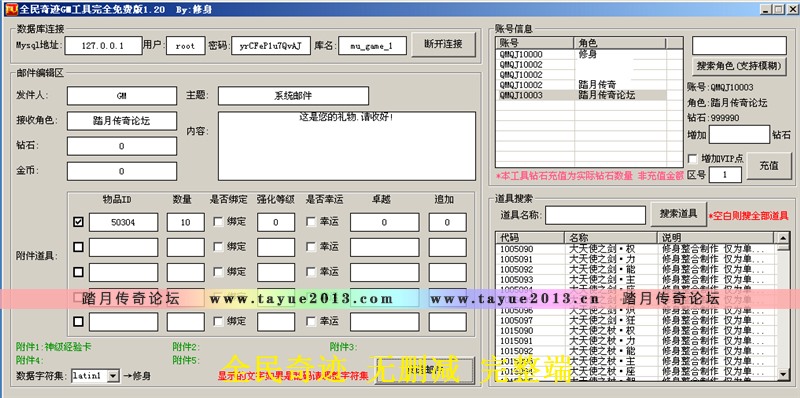Click the 库名 field with mu_game_1
800x398 pixels.
tap(372, 45)
